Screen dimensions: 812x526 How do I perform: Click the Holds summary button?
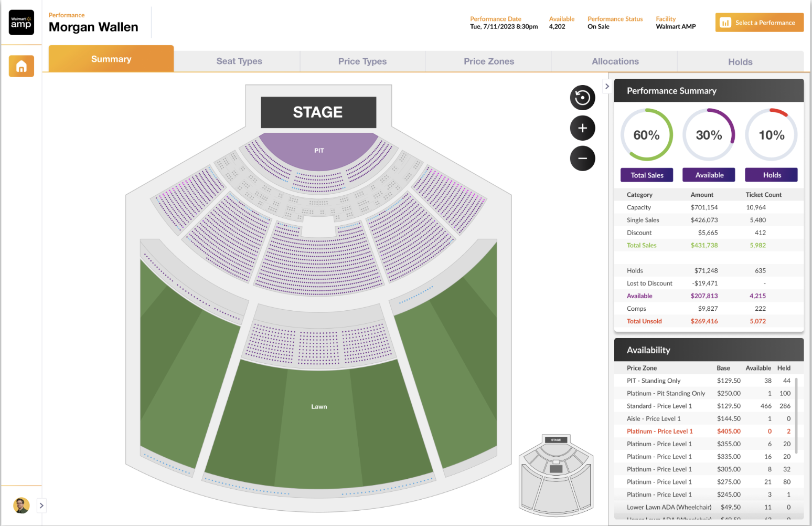pos(772,175)
